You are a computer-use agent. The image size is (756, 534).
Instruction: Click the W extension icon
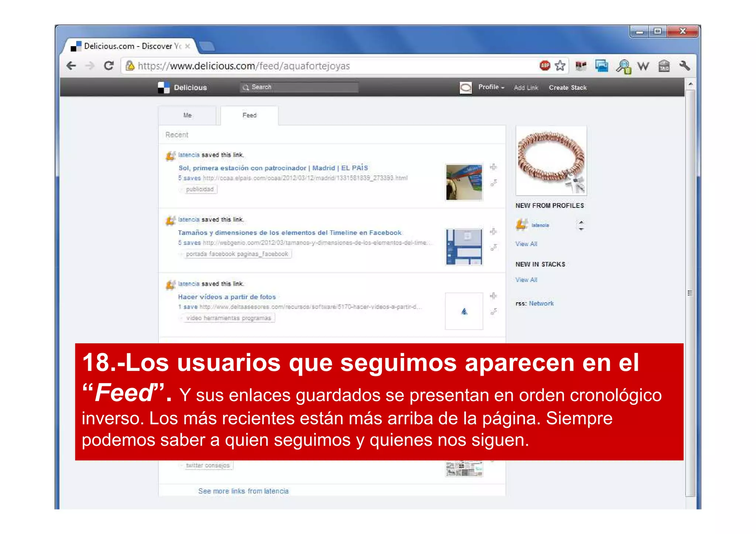point(643,66)
